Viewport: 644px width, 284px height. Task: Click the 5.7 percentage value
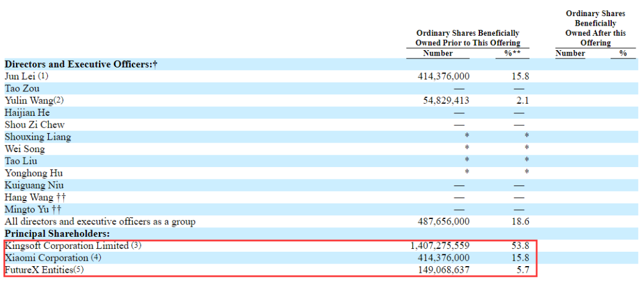pos(524,270)
